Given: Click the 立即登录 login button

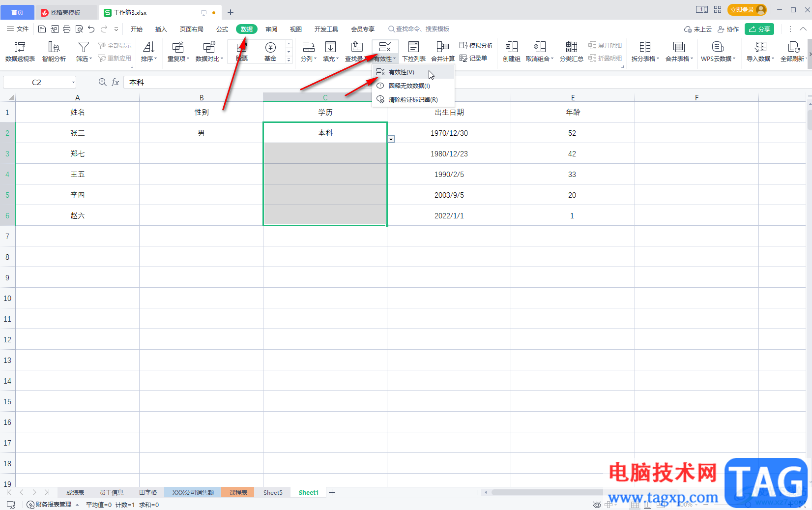Looking at the screenshot, I should coord(747,10).
